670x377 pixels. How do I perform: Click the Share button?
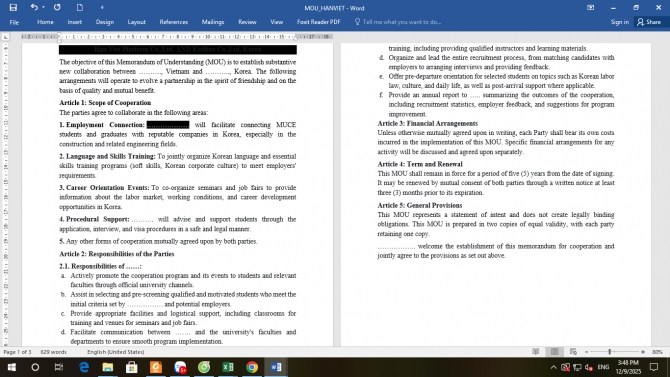649,22
